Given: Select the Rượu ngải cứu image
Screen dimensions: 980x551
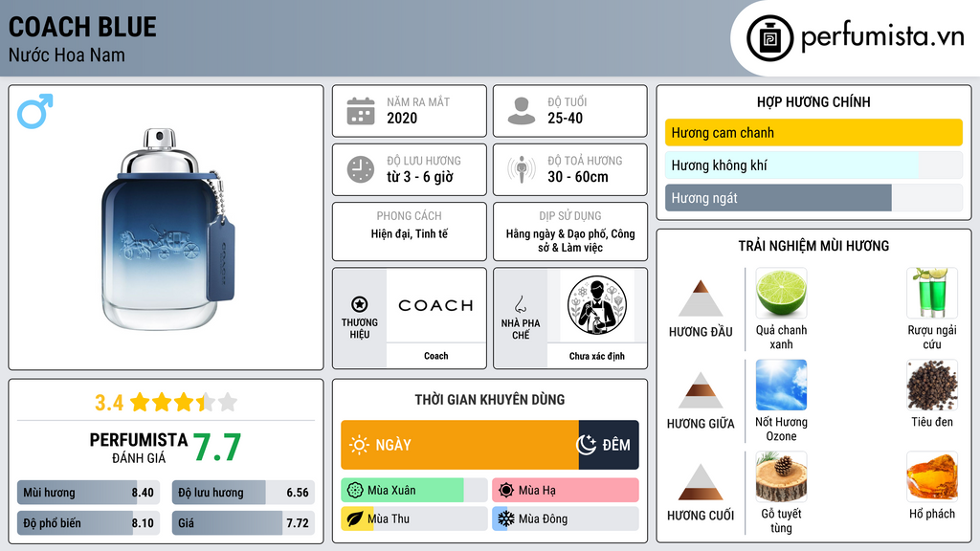Looking at the screenshot, I should pyautogui.click(x=932, y=293).
